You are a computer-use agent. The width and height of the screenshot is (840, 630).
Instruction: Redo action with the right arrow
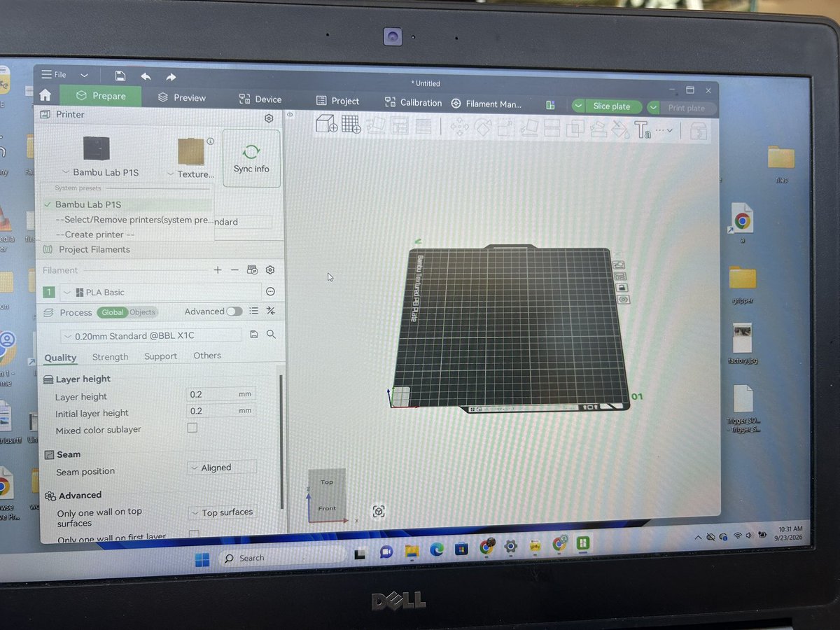[x=171, y=77]
